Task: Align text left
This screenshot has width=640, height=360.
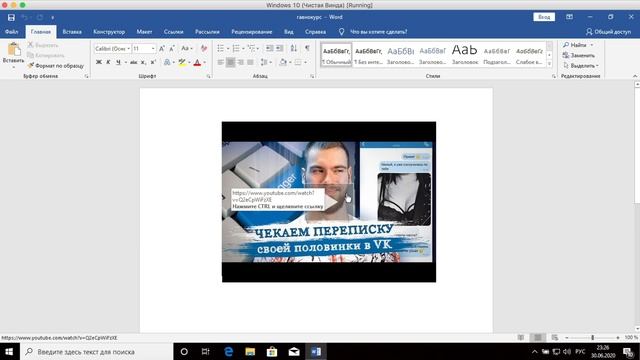Action: tap(220, 62)
